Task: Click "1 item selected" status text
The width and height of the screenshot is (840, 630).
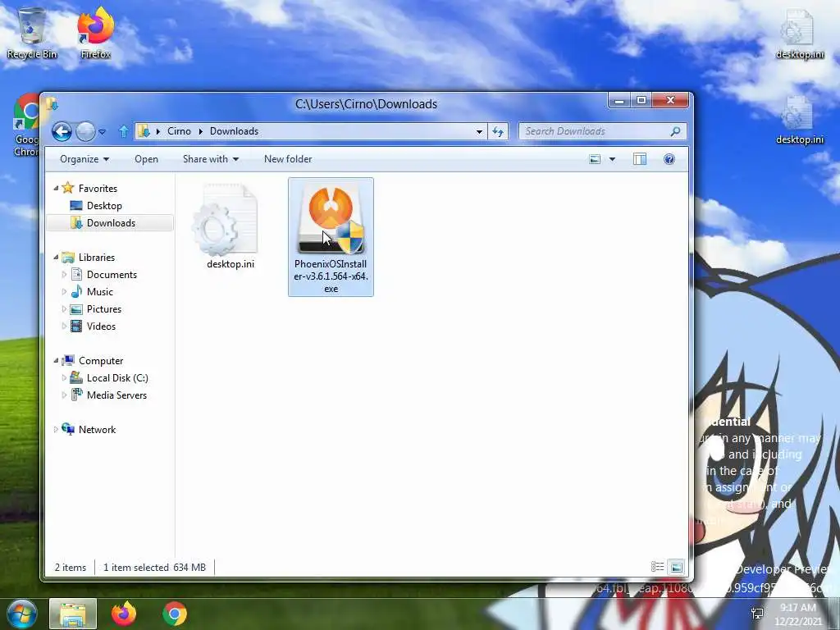Action: [136, 568]
